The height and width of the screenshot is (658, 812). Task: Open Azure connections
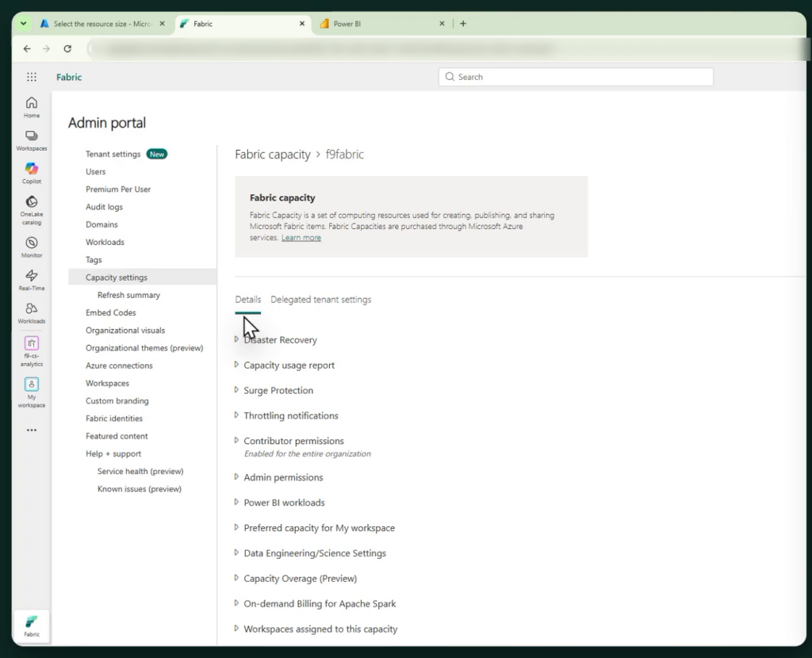pos(119,365)
